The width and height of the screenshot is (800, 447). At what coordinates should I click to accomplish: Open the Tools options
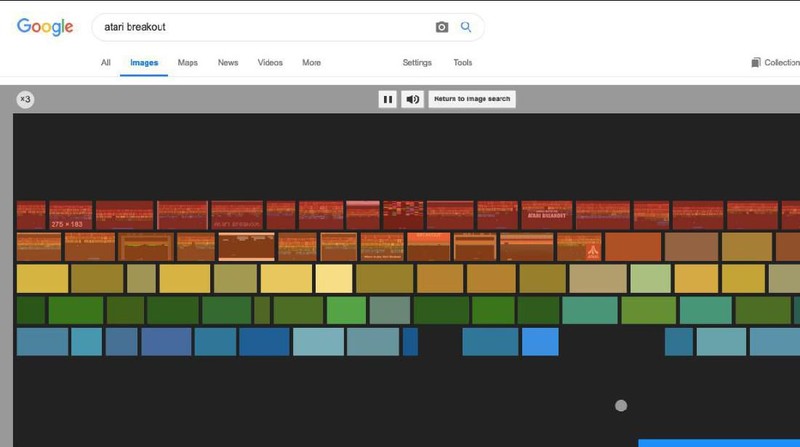462,63
